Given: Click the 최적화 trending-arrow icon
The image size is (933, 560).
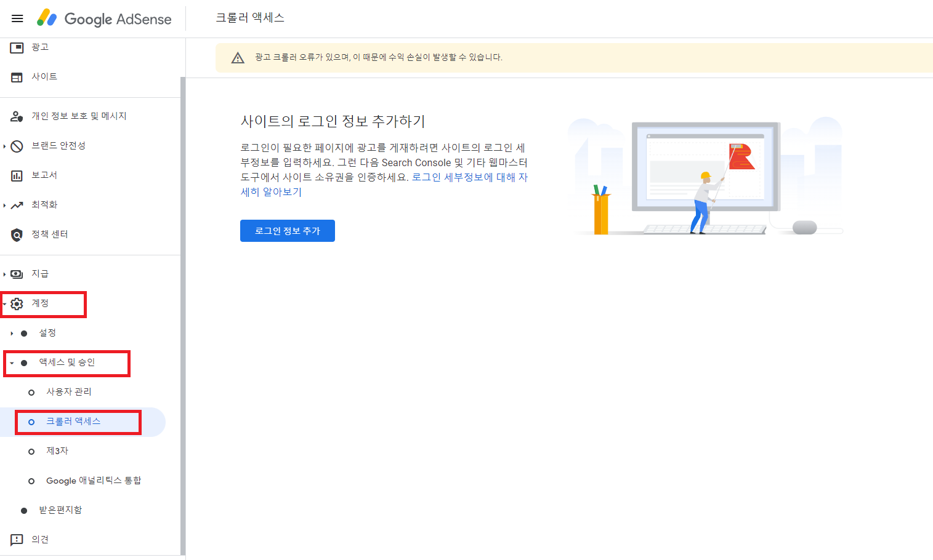Looking at the screenshot, I should (x=17, y=204).
